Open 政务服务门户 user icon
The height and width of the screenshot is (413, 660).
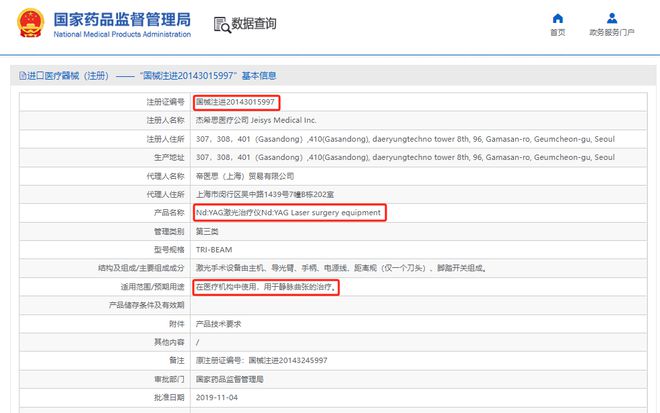click(612, 18)
